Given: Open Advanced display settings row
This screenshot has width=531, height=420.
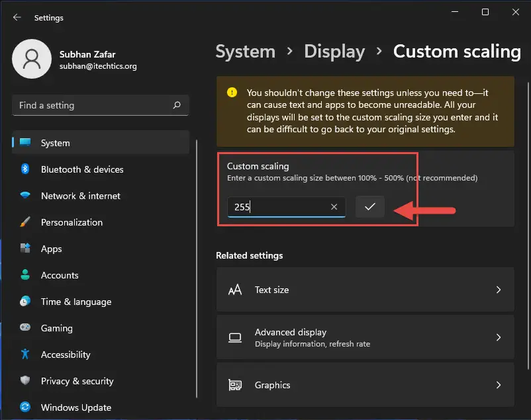Looking at the screenshot, I should pos(365,337).
